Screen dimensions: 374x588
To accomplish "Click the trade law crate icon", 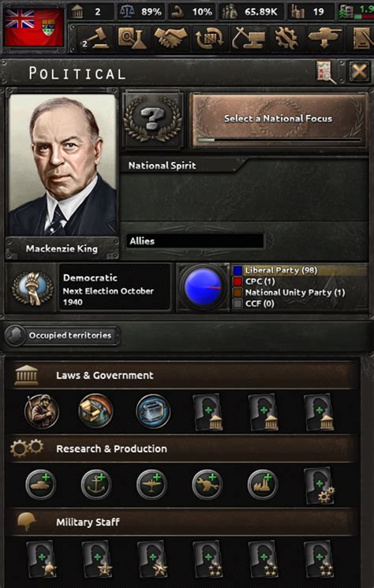I will [x=95, y=411].
